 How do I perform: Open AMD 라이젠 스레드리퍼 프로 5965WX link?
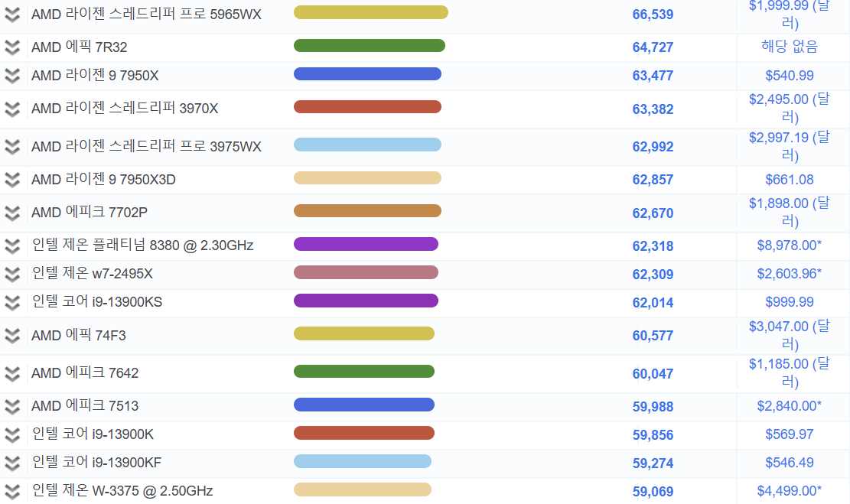146,14
